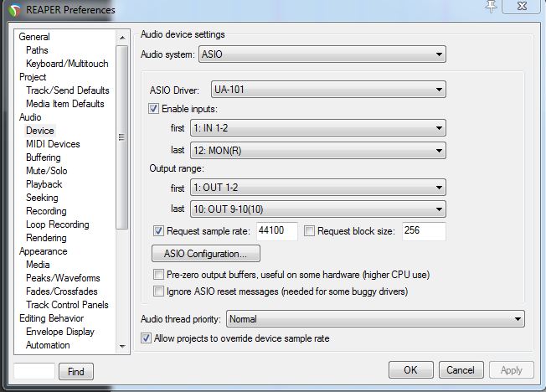The height and width of the screenshot is (392, 546).
Task: Enable Pre-zero output buffers option
Action: 158,274
